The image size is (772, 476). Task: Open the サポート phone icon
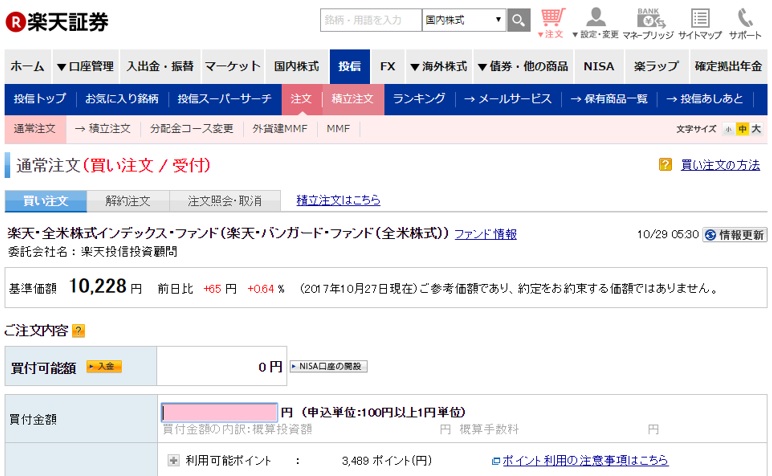coord(745,24)
